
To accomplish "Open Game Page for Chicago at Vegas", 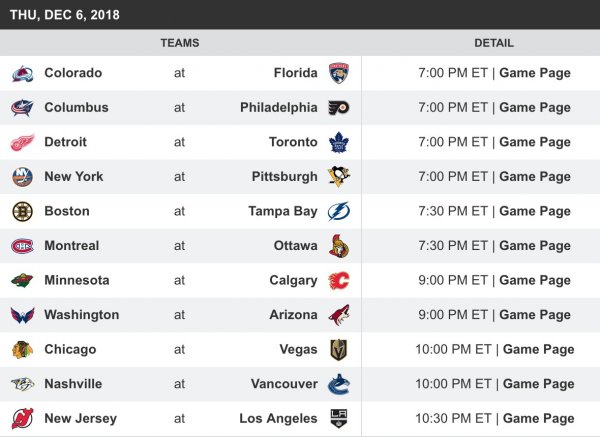I will 538,349.
